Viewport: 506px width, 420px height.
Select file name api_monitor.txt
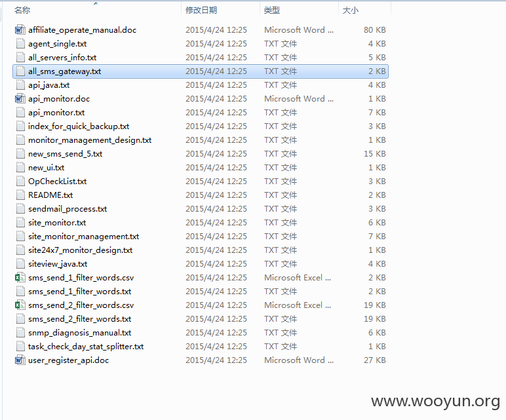point(56,113)
